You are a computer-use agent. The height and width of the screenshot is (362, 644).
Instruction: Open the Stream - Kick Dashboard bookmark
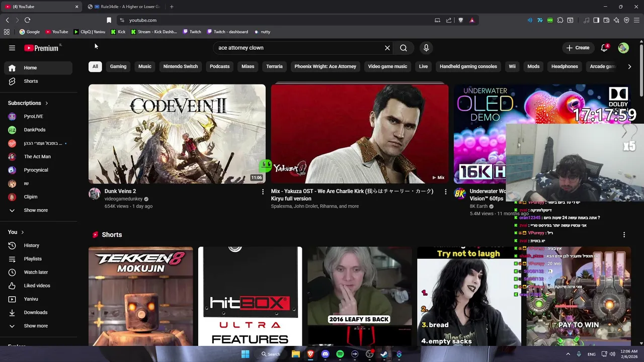coord(153,32)
